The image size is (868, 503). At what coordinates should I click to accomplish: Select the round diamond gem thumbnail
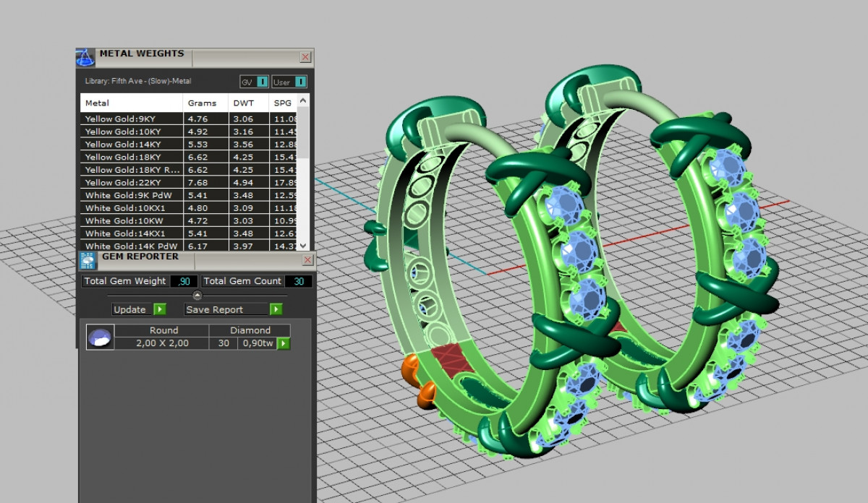tap(100, 337)
